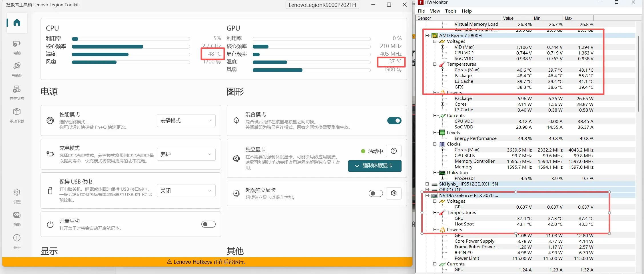This screenshot has width=644, height=274.
Task: Select the home icon in the sidebar
Action: (17, 22)
